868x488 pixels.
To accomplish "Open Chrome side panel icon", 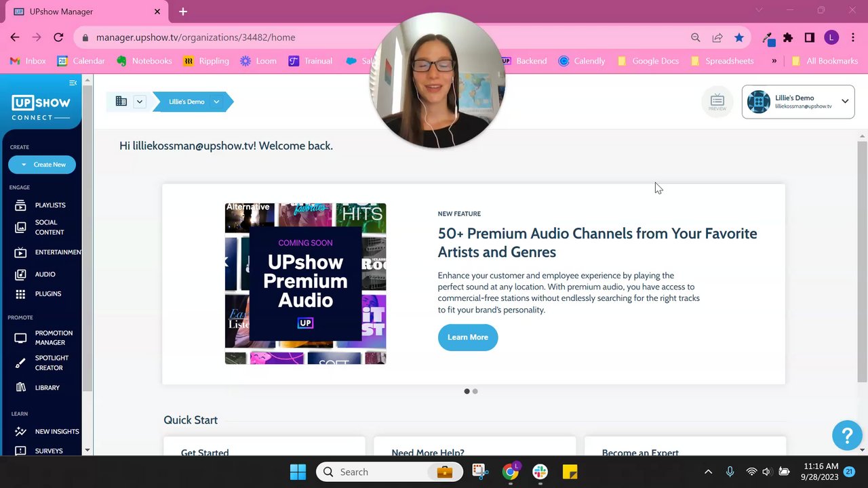I will 810,37.
